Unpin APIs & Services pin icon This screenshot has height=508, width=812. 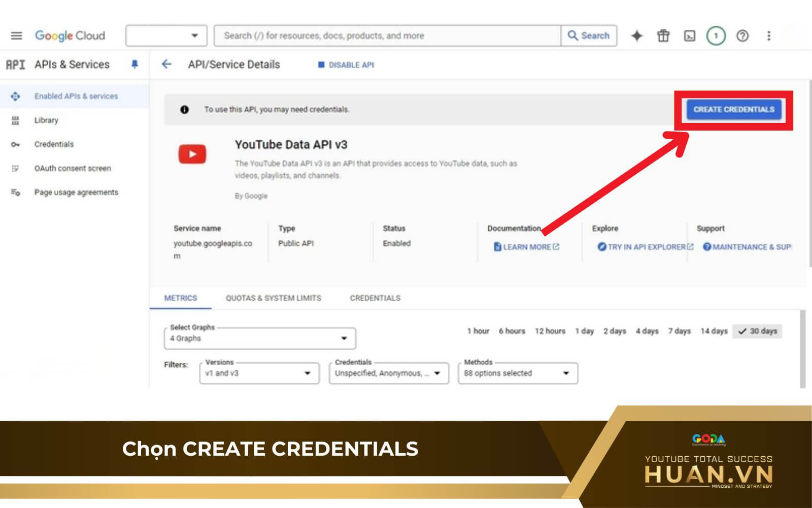pos(134,65)
